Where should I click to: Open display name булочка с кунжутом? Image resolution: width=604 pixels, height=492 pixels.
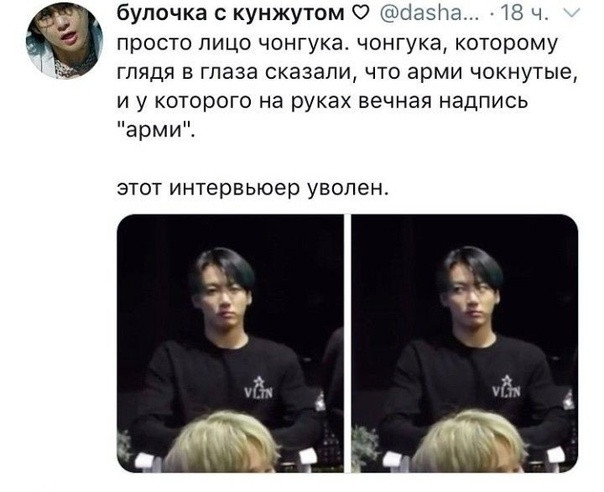(231, 13)
